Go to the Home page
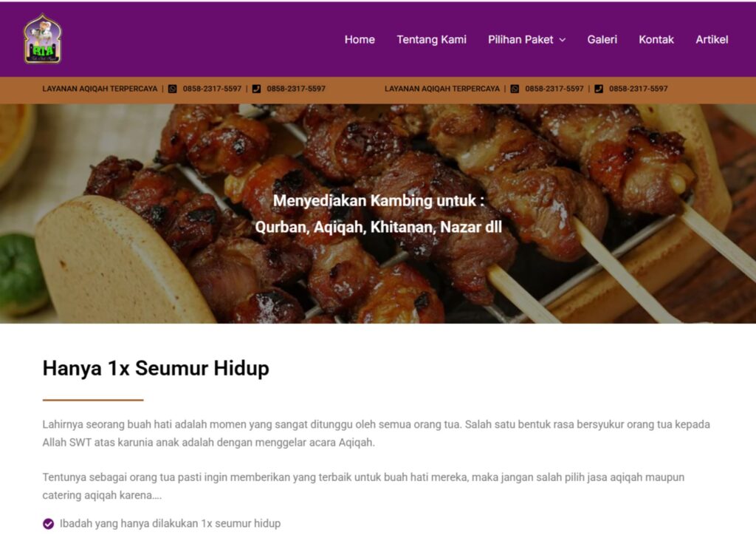756x535 pixels. [x=360, y=40]
